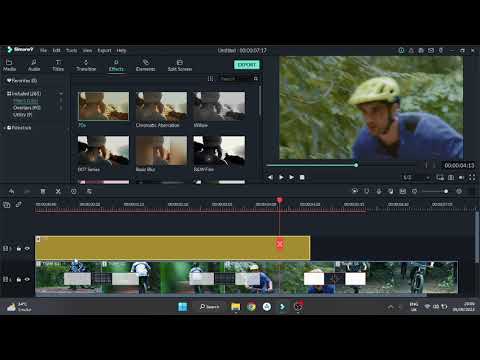Toggle the auto ripple link icon
Screen dimensions: 480x360
[x=19, y=204]
